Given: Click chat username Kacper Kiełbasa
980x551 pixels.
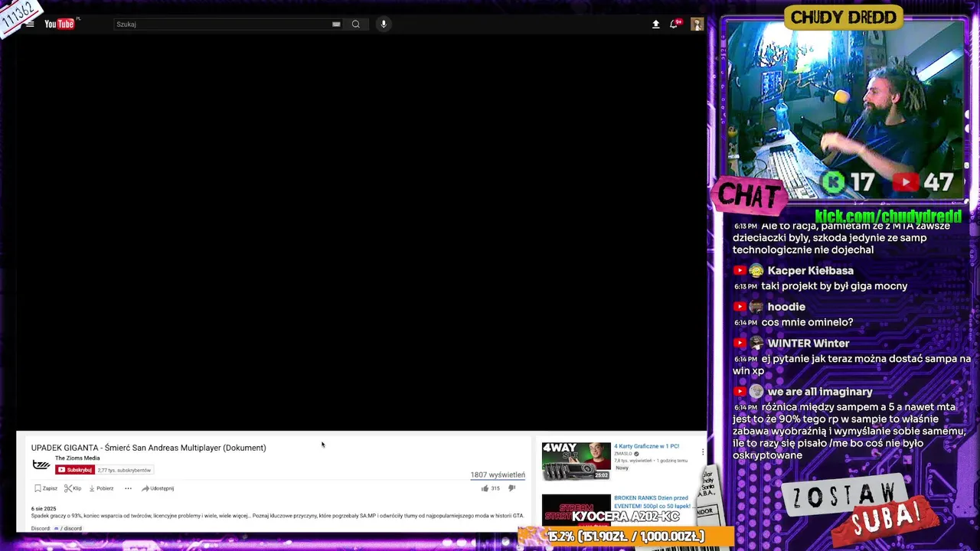Looking at the screenshot, I should (810, 271).
